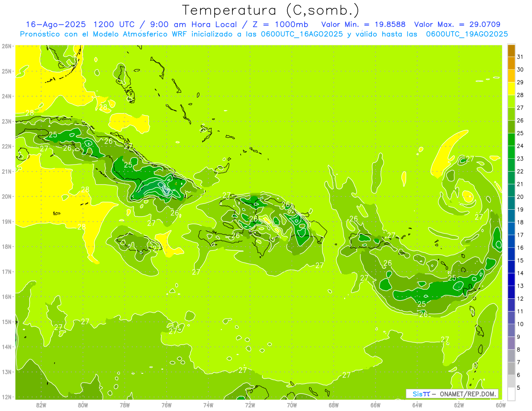Click the color scale label '14'
Viewport: 532px width, 411px height.
[x=520, y=273]
